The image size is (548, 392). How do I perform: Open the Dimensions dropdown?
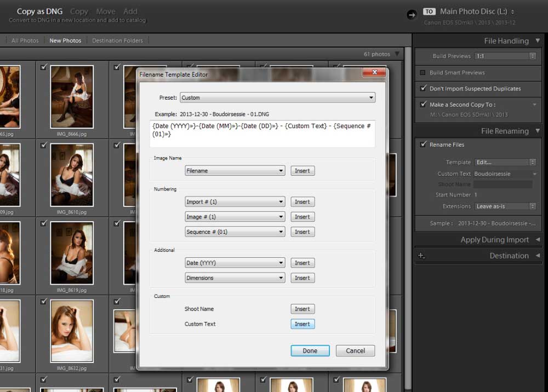click(235, 278)
